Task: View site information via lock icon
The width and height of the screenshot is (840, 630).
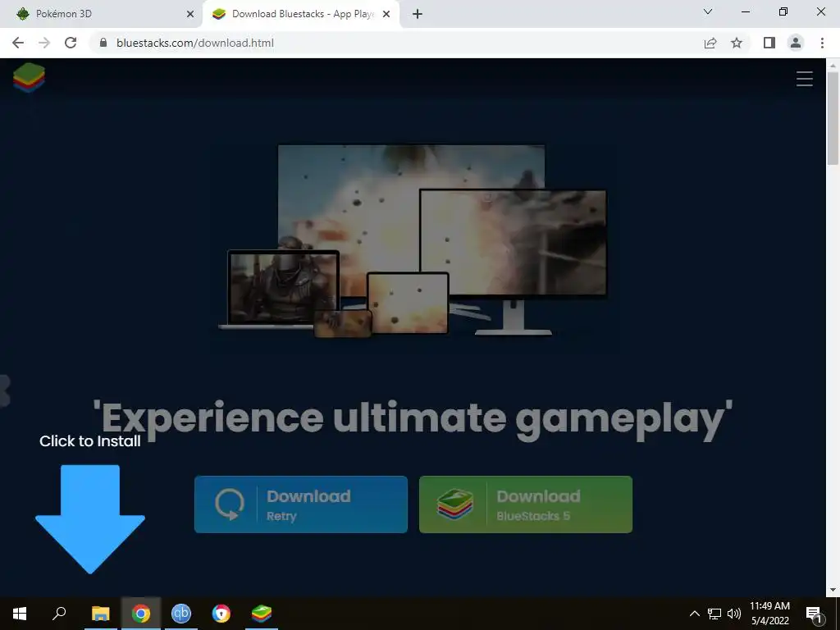Action: click(103, 43)
